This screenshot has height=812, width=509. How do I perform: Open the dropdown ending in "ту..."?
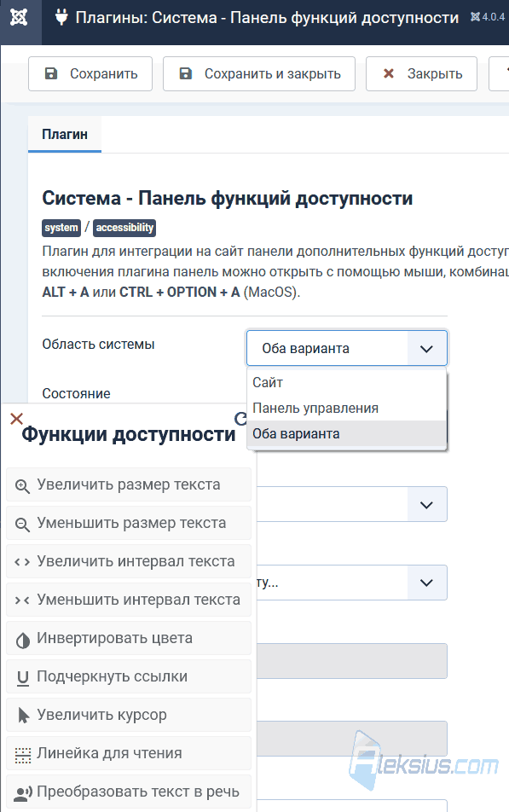[x=352, y=583]
